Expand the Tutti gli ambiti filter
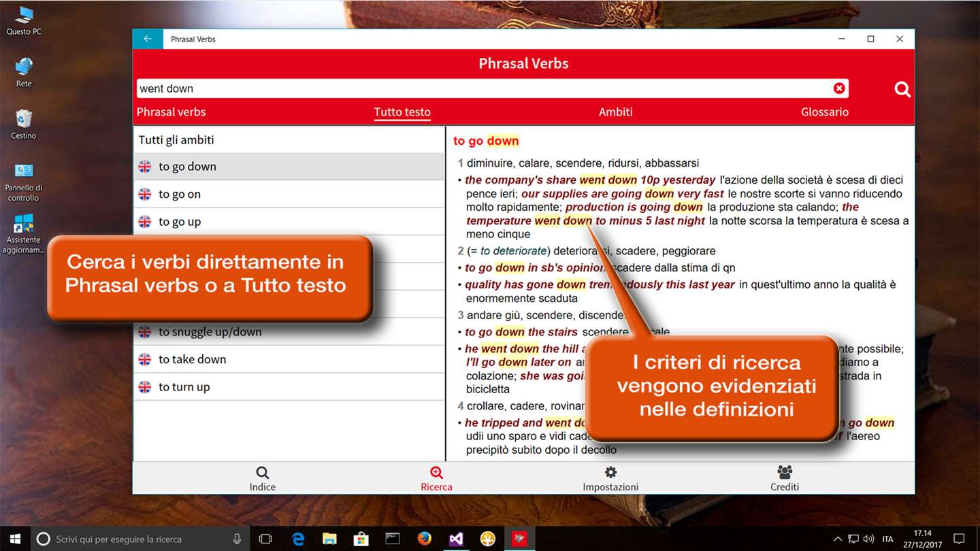980x551 pixels. 289,140
